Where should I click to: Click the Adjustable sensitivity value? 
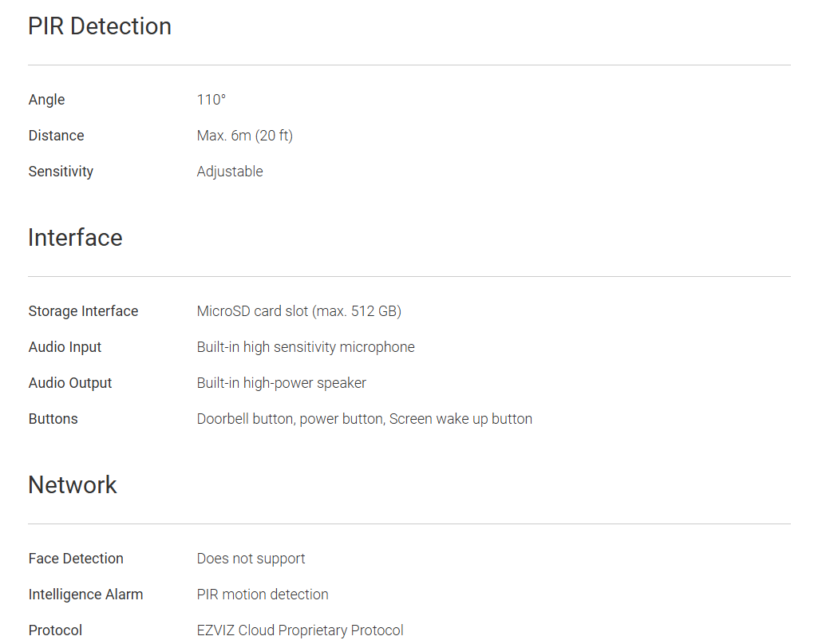[x=230, y=172]
